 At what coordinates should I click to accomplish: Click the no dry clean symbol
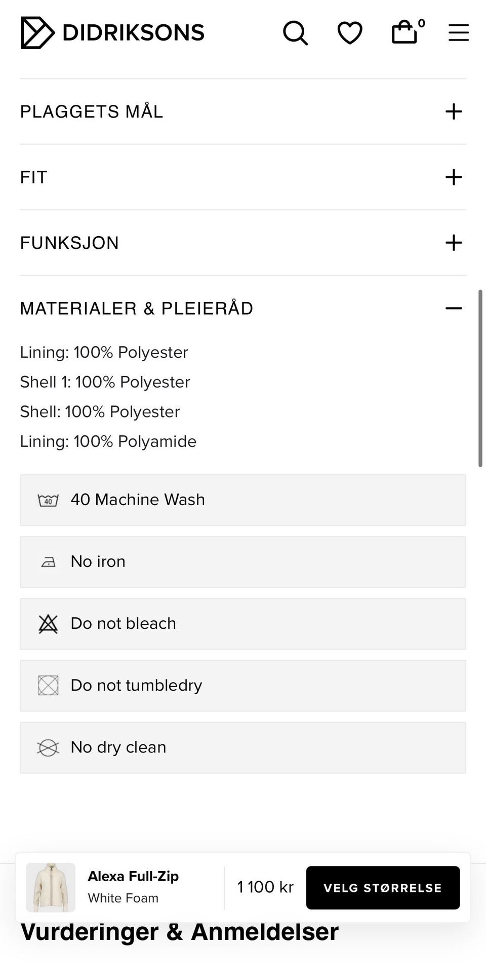tap(48, 747)
